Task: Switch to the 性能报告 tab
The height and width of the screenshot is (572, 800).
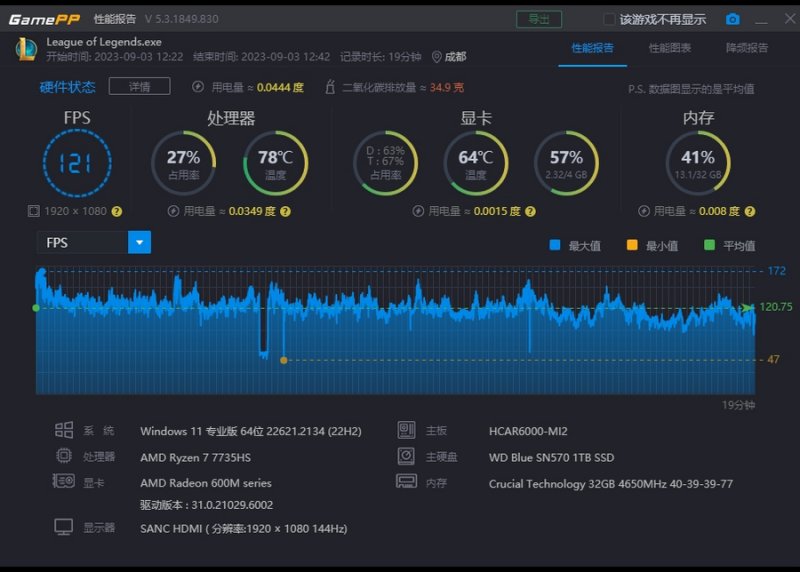Action: (592, 48)
